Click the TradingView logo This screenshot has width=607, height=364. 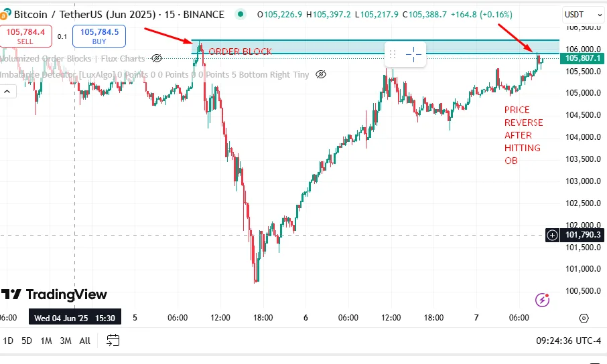54,294
